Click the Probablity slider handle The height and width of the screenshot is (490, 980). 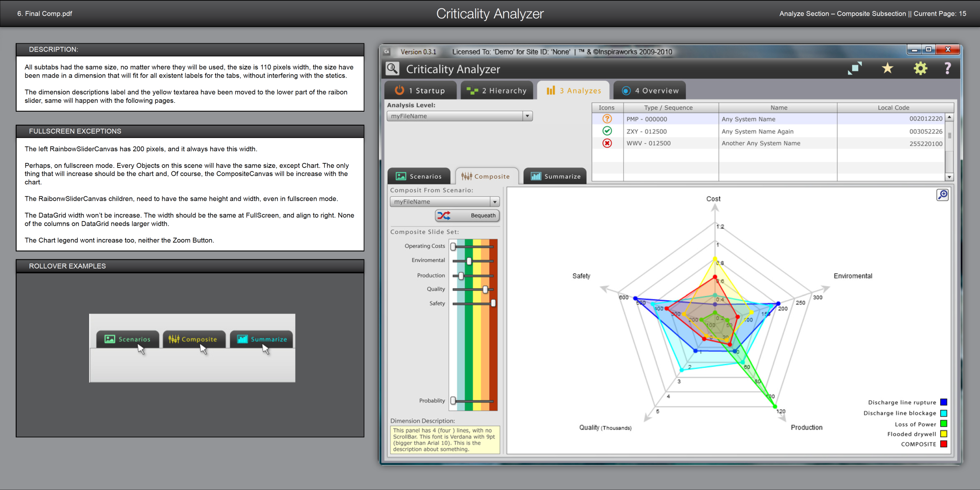[x=453, y=400]
